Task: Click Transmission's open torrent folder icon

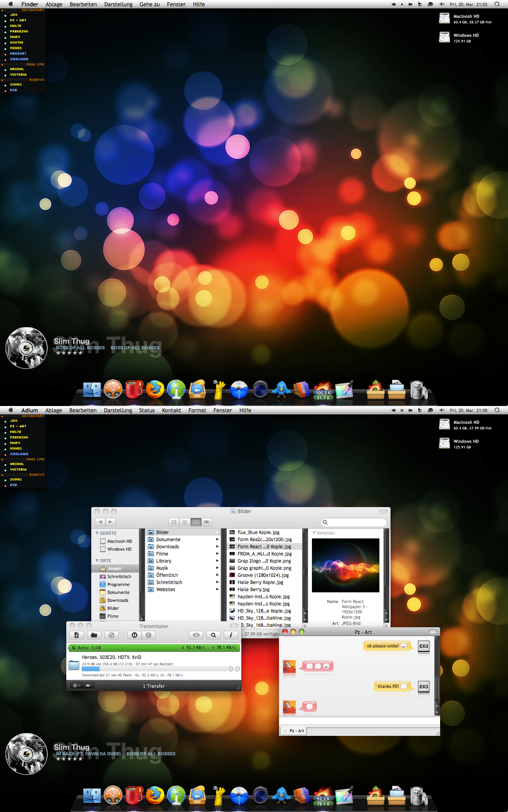Action: point(94,635)
